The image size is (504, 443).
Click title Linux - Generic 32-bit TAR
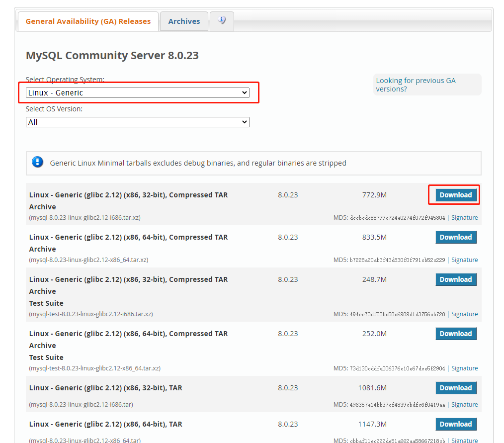(106, 388)
